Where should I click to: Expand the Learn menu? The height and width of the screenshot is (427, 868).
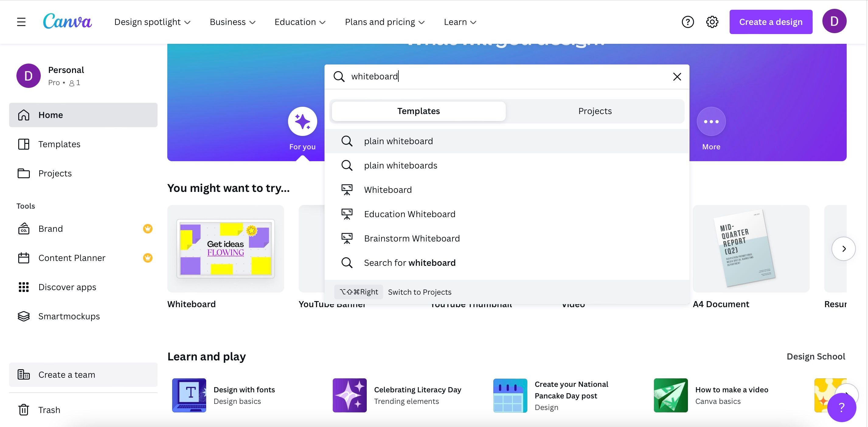(x=460, y=22)
